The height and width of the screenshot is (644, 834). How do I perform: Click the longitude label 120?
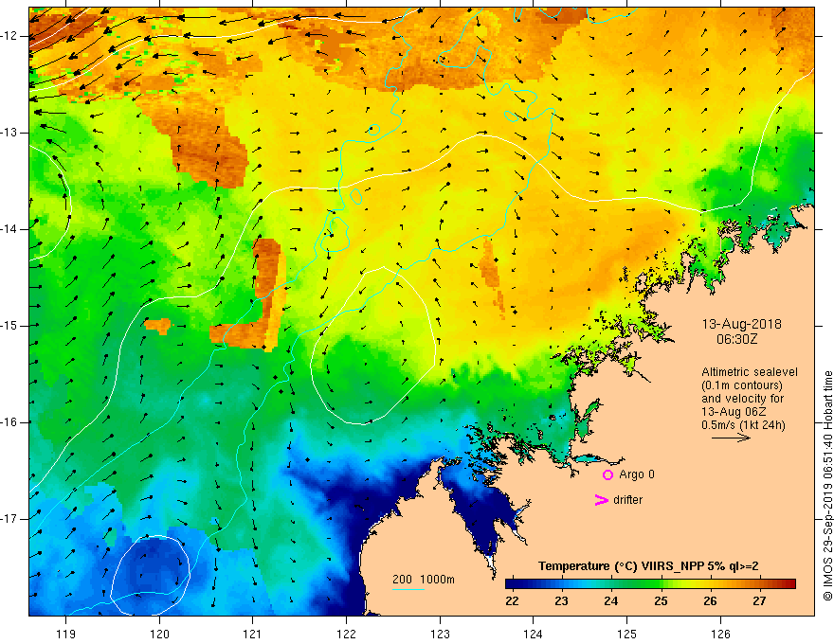pos(159,634)
